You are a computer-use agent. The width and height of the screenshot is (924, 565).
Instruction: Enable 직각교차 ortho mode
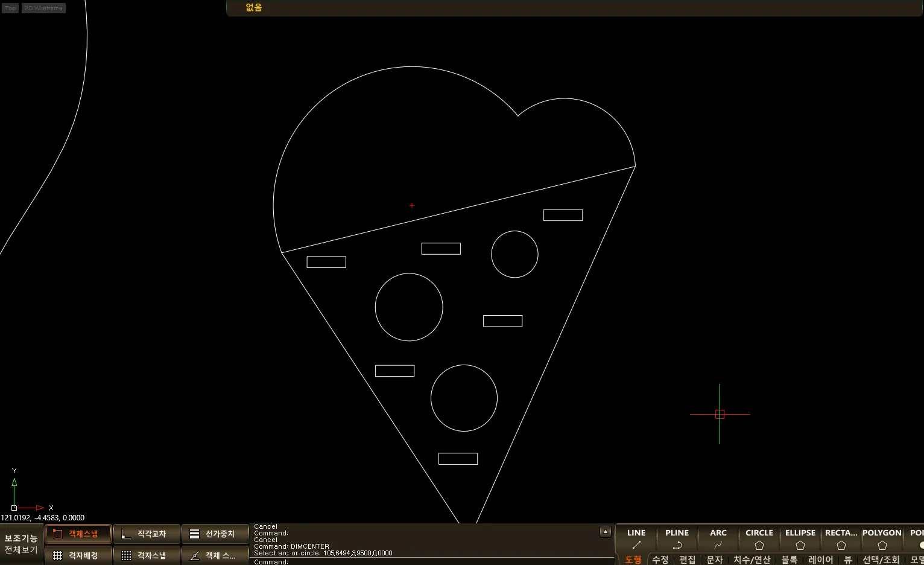pos(147,534)
